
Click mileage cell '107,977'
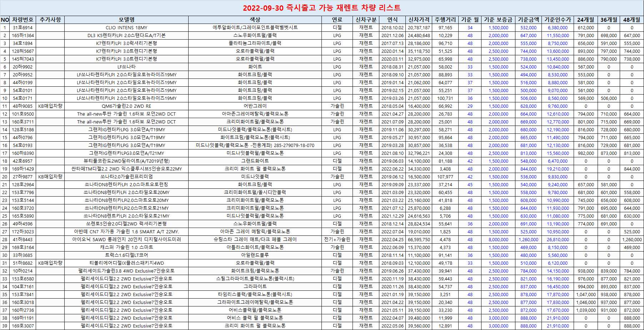pos(445,177)
